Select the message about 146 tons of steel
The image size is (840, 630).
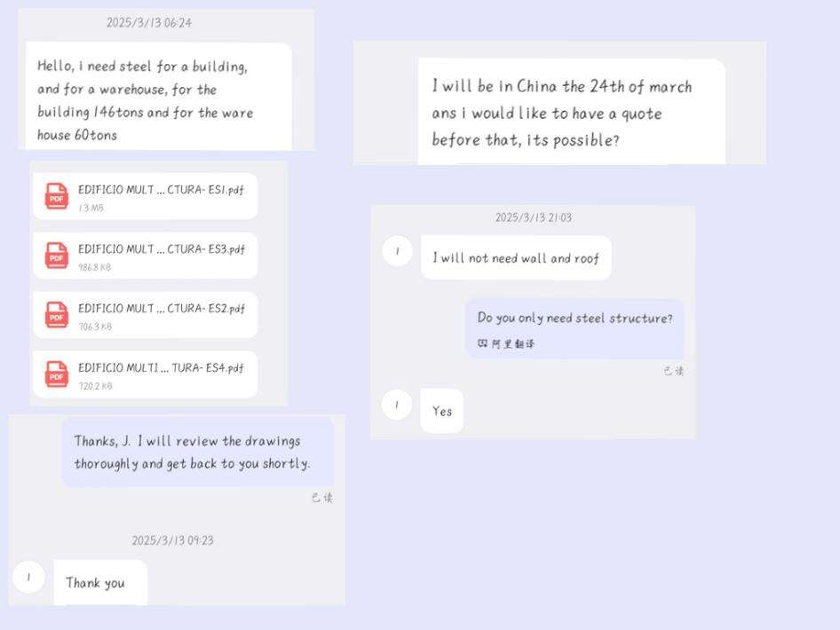coord(158,99)
